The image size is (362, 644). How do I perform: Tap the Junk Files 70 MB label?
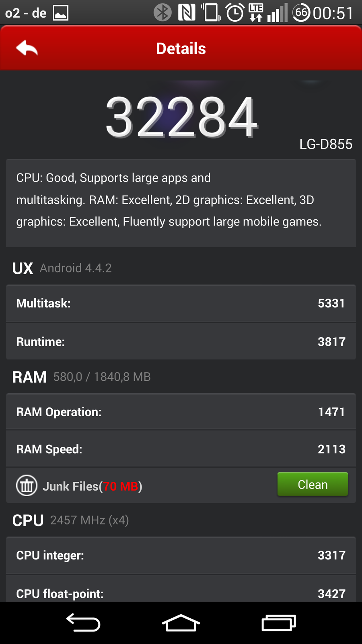[93, 486]
